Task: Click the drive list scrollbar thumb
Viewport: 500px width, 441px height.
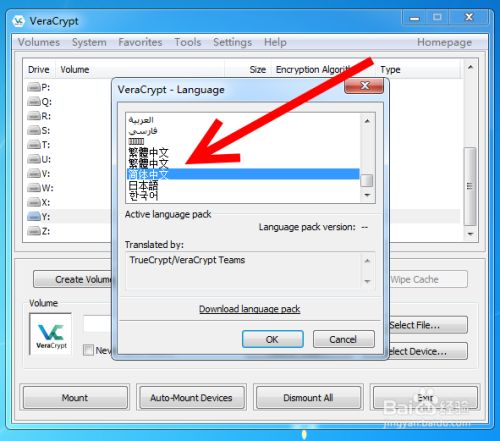Action: 470,186
